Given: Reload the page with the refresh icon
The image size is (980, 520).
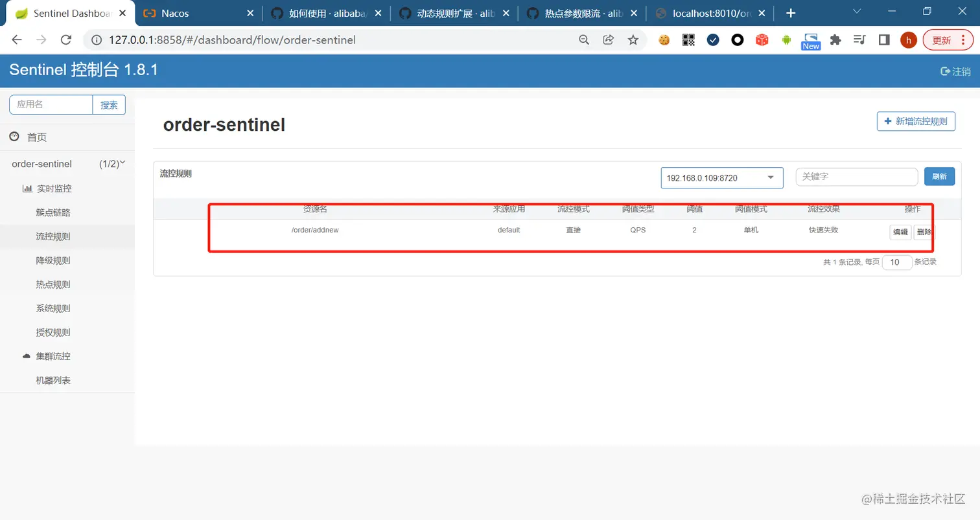Looking at the screenshot, I should click(x=65, y=40).
